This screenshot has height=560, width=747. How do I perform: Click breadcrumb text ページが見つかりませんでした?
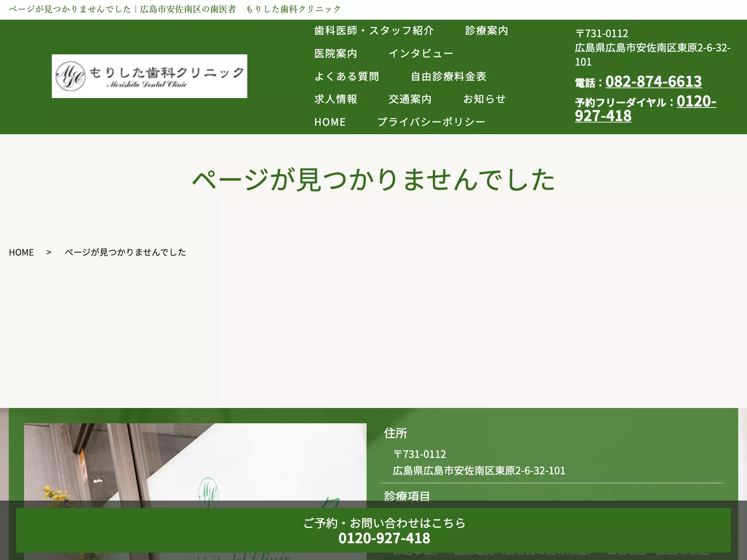(125, 252)
